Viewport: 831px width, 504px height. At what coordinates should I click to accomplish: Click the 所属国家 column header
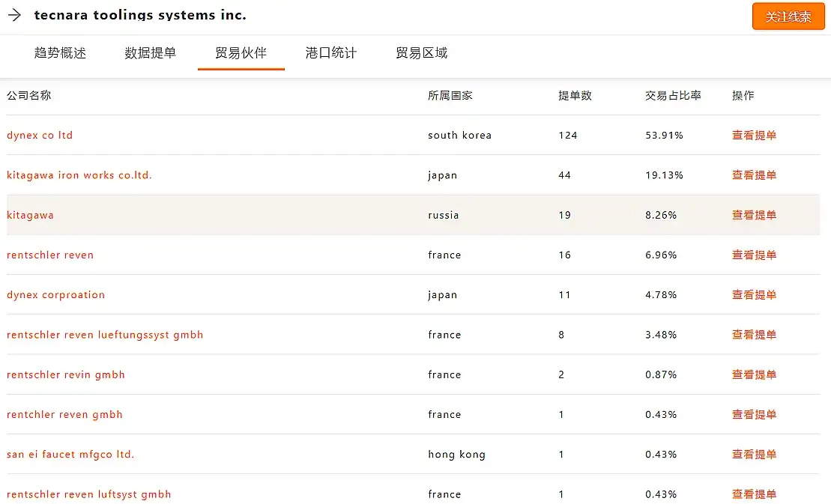point(450,95)
